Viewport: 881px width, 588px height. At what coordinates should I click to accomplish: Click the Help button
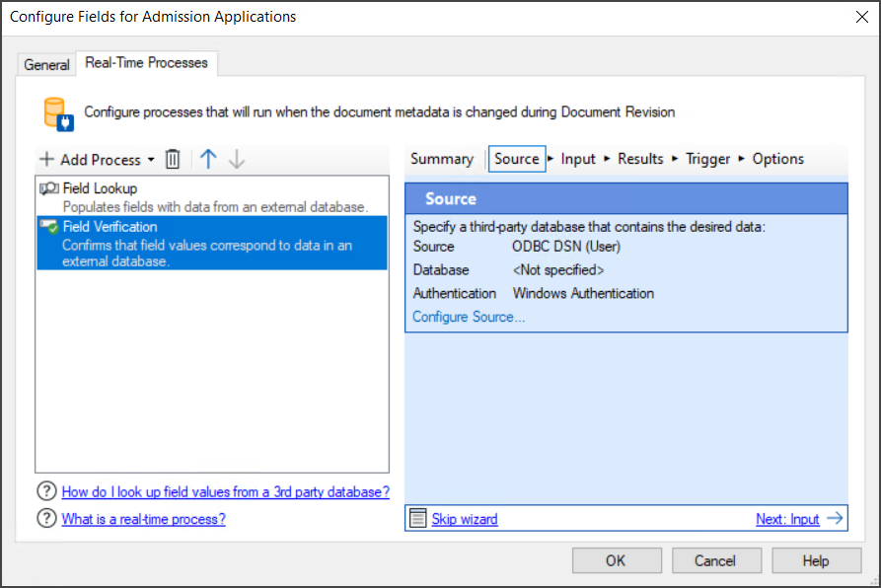point(816,559)
